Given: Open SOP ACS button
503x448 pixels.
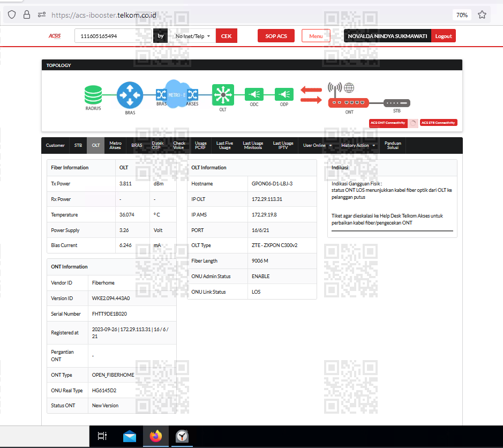Looking at the screenshot, I should [x=276, y=36].
